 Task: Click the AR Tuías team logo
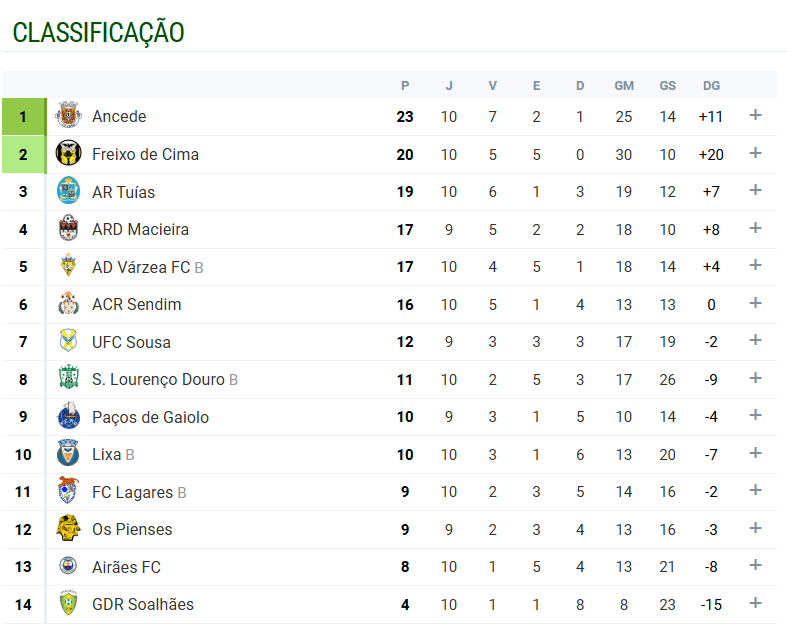[68, 191]
